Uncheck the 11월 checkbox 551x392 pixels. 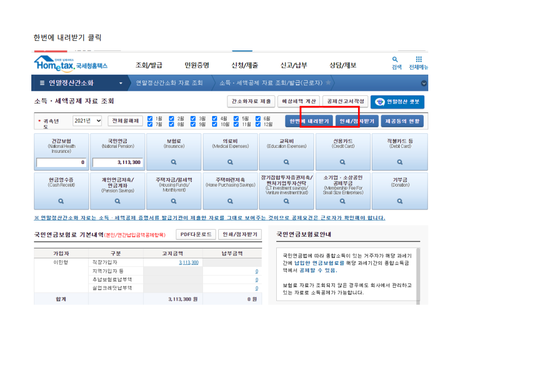[x=236, y=124]
